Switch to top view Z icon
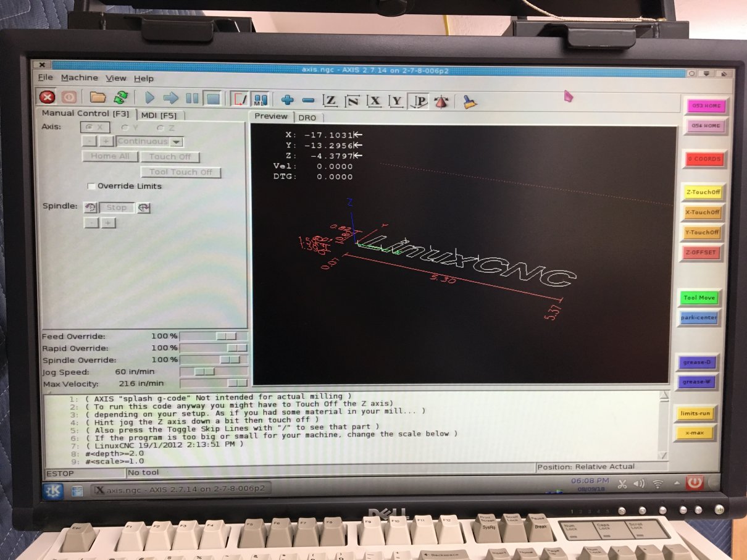The width and height of the screenshot is (747, 560). click(x=331, y=101)
